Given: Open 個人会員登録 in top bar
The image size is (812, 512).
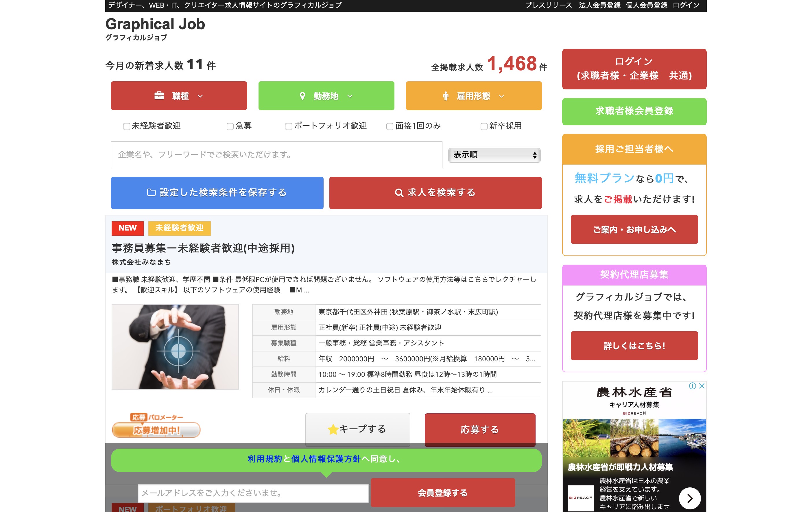Looking at the screenshot, I should (x=646, y=5).
